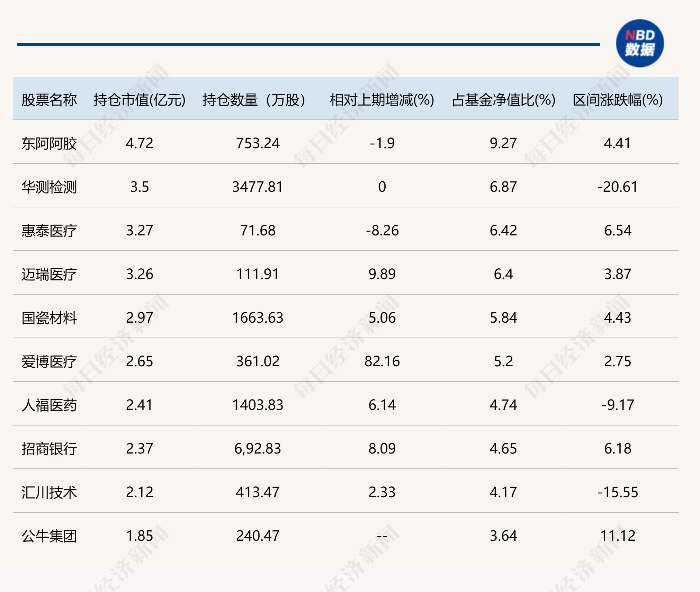Select the stock name 迈瑞医疗
The height and width of the screenshot is (592, 700).
pos(49,274)
